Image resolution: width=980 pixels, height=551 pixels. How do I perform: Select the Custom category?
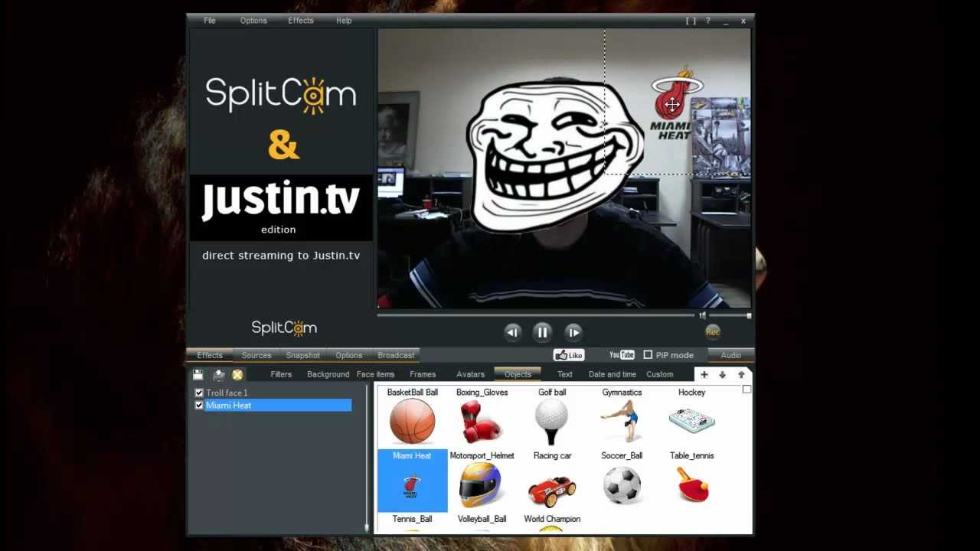659,374
